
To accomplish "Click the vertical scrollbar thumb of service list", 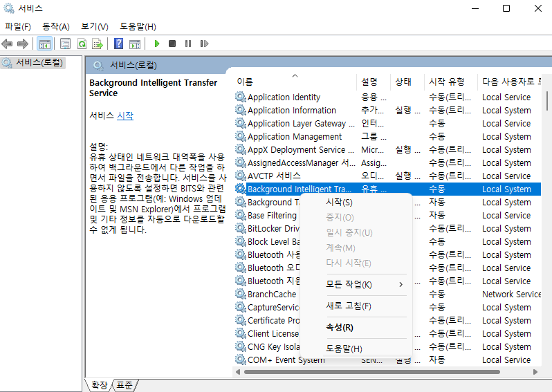I will pos(546,101).
